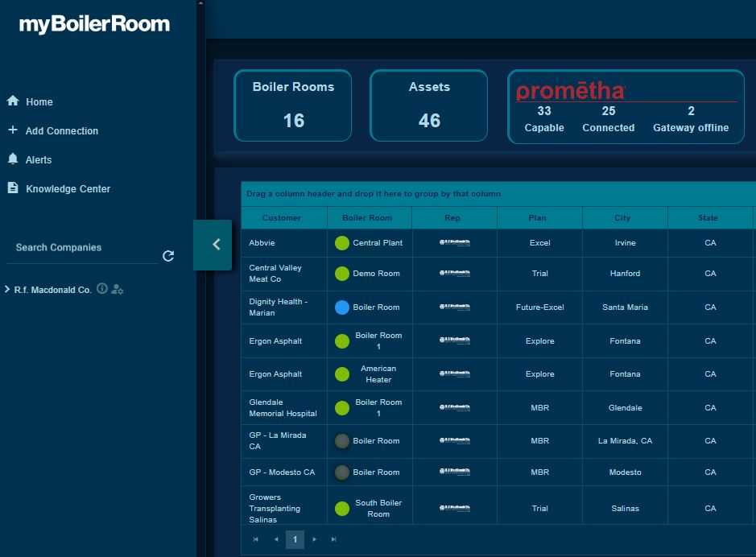Collapse the sidebar with the left chevron

point(215,245)
